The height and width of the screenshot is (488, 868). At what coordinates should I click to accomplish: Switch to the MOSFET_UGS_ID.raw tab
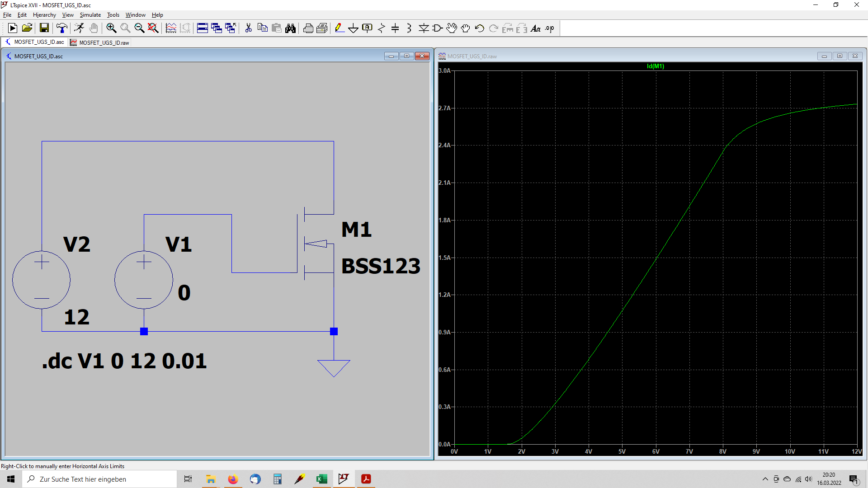100,42
